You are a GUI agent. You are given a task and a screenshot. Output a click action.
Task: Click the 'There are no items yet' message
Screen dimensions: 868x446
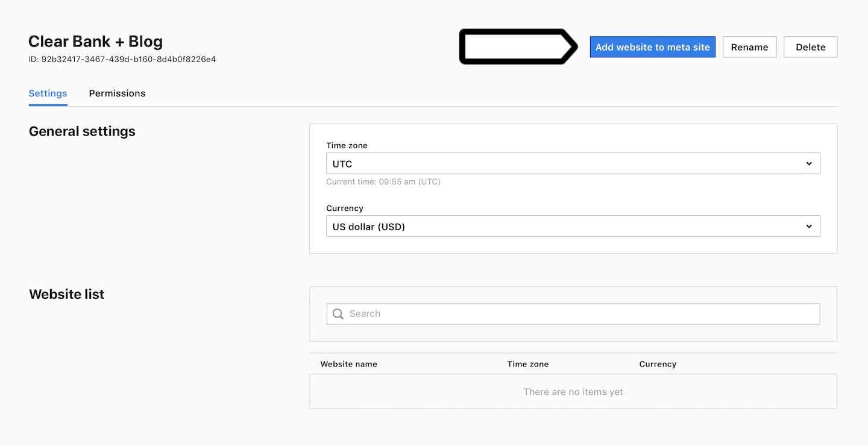(x=573, y=392)
